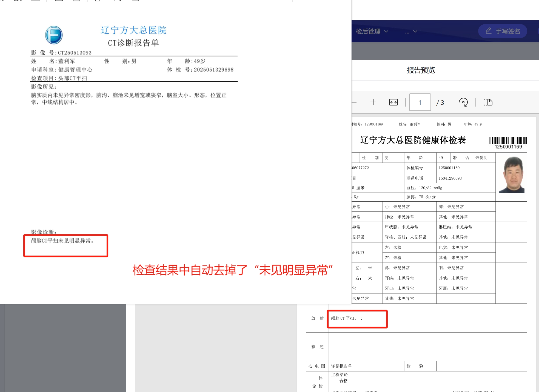The image size is (539, 392).
Task: Click the 手写签名 button
Action: point(503,31)
